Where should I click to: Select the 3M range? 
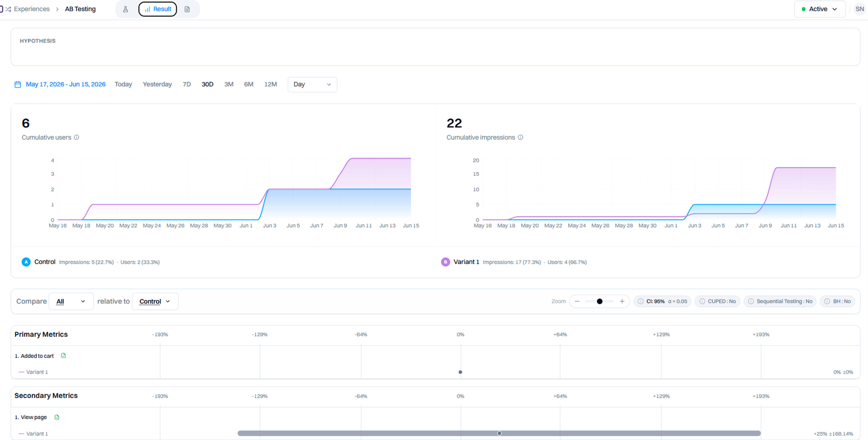click(229, 84)
